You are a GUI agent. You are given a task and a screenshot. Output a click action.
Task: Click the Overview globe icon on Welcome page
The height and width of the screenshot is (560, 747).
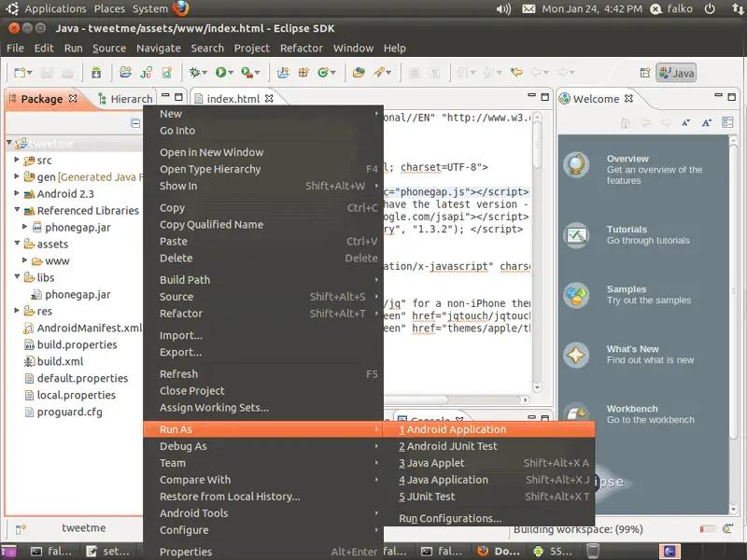[x=576, y=165]
